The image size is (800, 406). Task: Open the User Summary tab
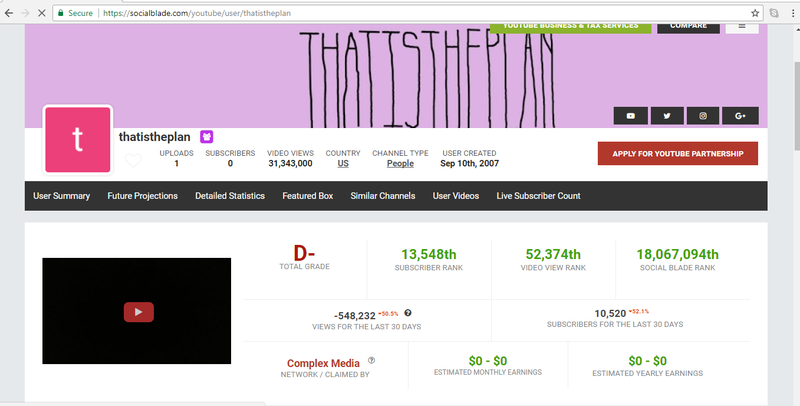(x=62, y=196)
